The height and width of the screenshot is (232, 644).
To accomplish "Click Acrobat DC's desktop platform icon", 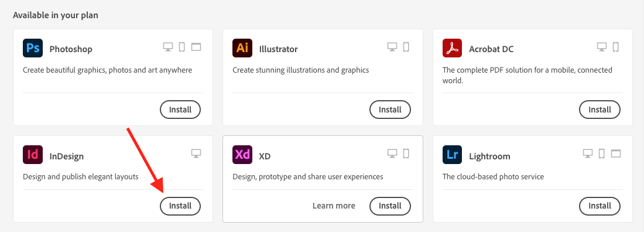I will point(602,47).
